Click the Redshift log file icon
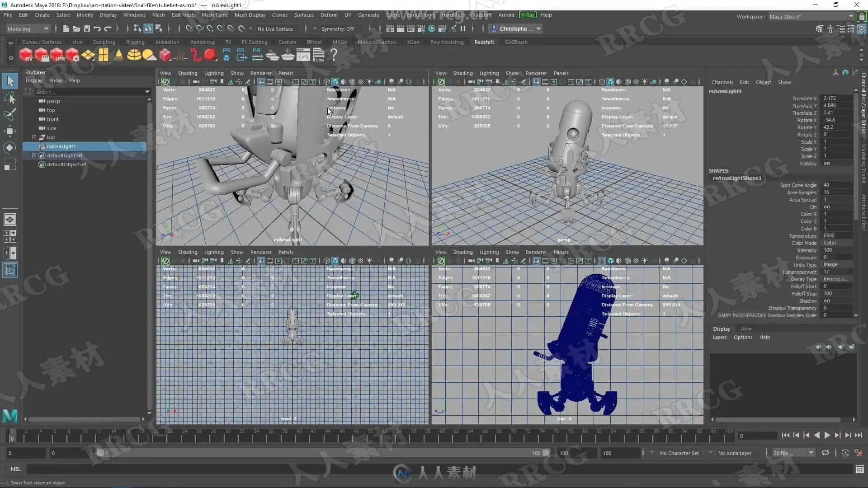The height and width of the screenshot is (488, 868). click(x=319, y=55)
